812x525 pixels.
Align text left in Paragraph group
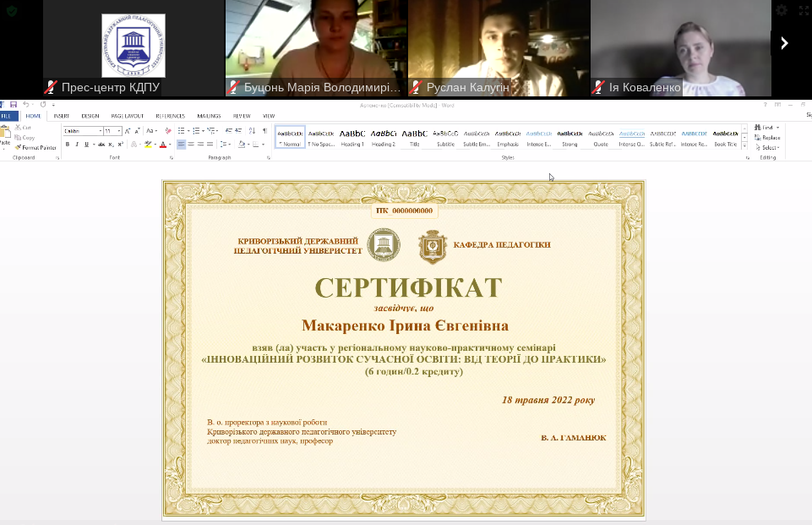pyautogui.click(x=181, y=145)
